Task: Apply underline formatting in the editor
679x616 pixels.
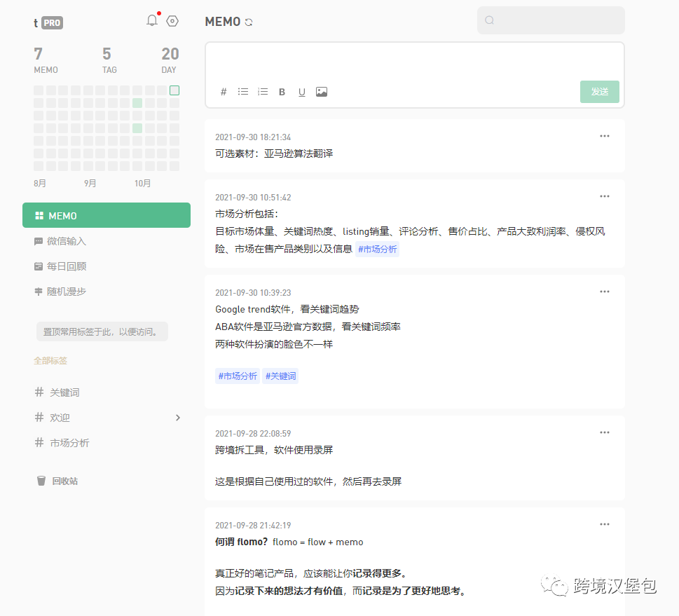Action: click(x=301, y=92)
